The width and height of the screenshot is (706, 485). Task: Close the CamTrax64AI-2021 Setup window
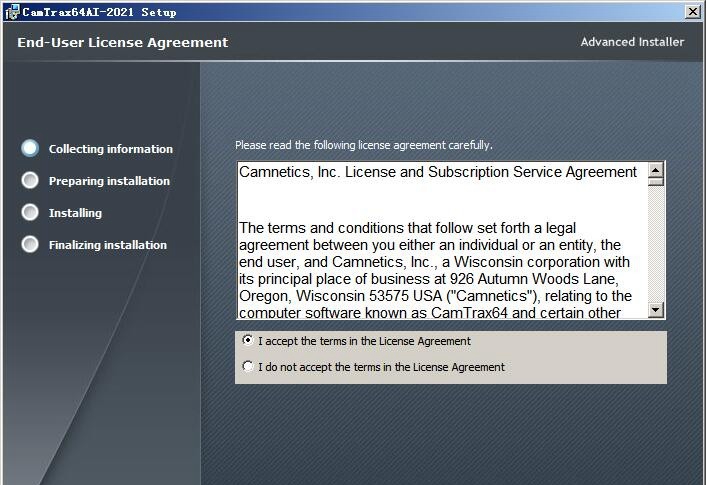point(692,12)
